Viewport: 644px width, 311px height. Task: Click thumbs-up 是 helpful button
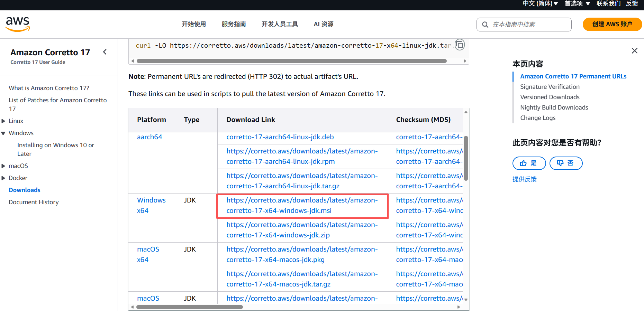coord(529,163)
